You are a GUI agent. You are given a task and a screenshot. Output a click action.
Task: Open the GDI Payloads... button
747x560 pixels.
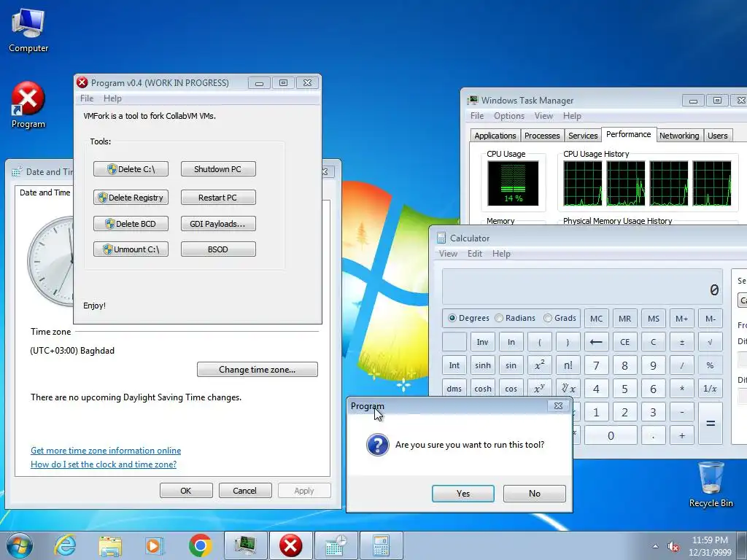[x=218, y=223]
